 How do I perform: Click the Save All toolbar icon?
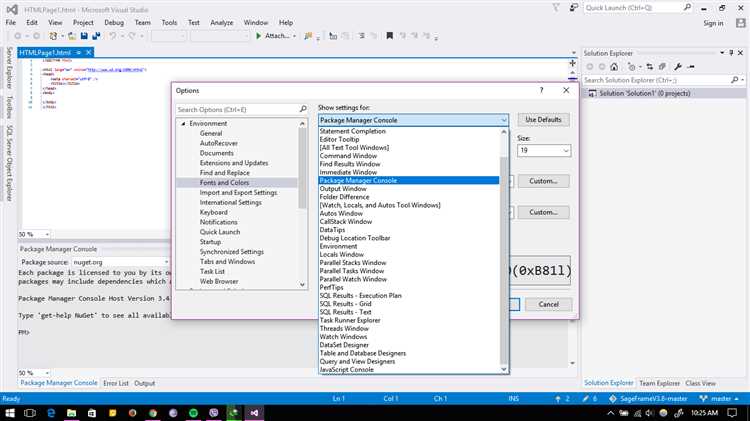click(96, 36)
